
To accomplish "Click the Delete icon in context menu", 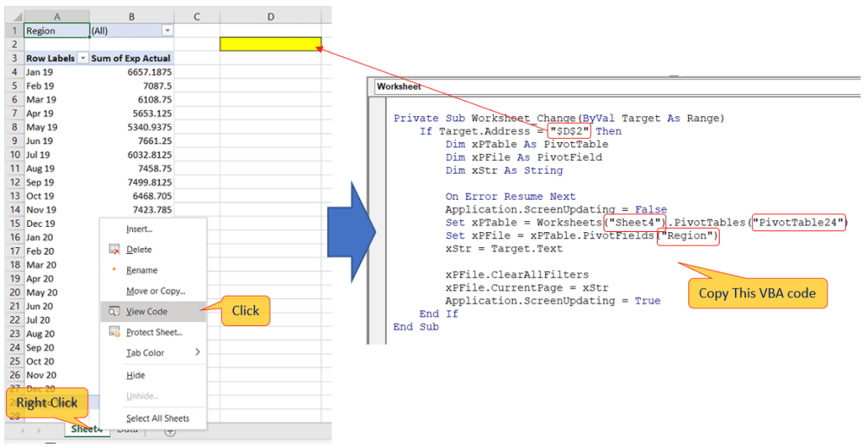I will [114, 250].
